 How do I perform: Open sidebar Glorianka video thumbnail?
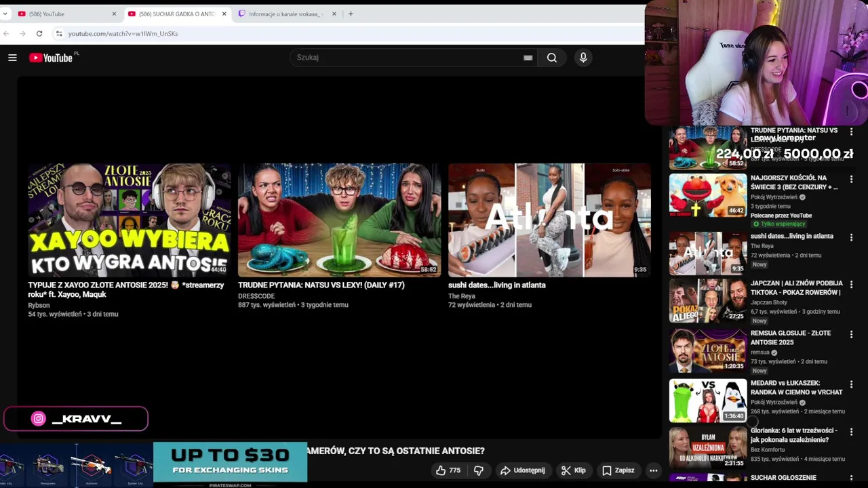click(x=708, y=447)
